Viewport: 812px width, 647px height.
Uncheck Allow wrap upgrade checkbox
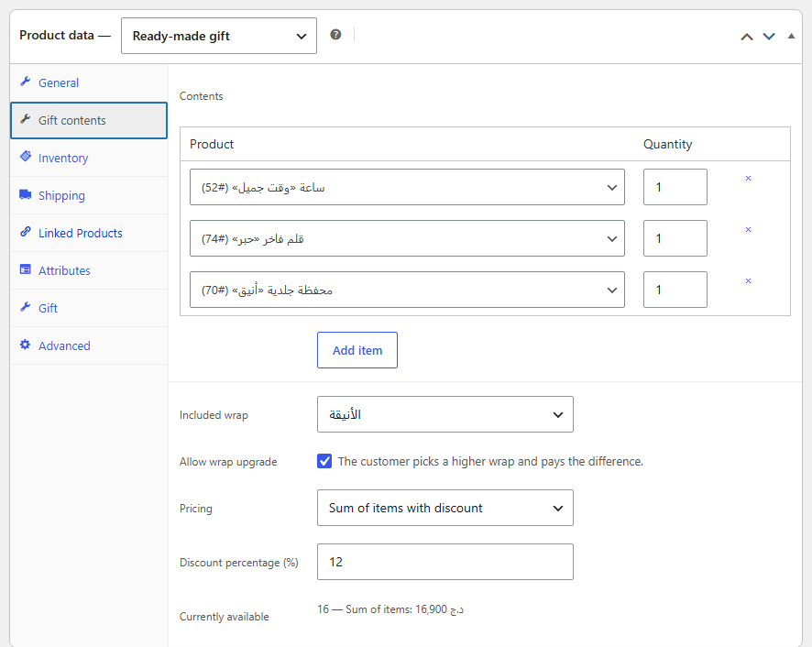tap(324, 461)
